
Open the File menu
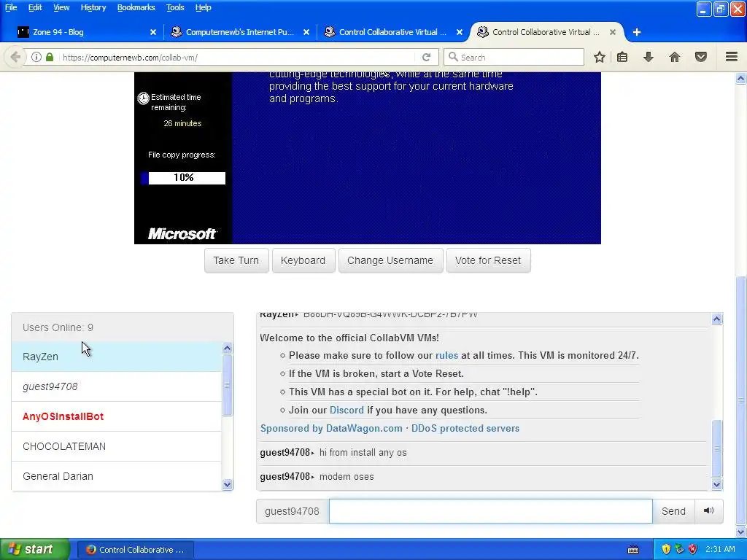point(10,7)
